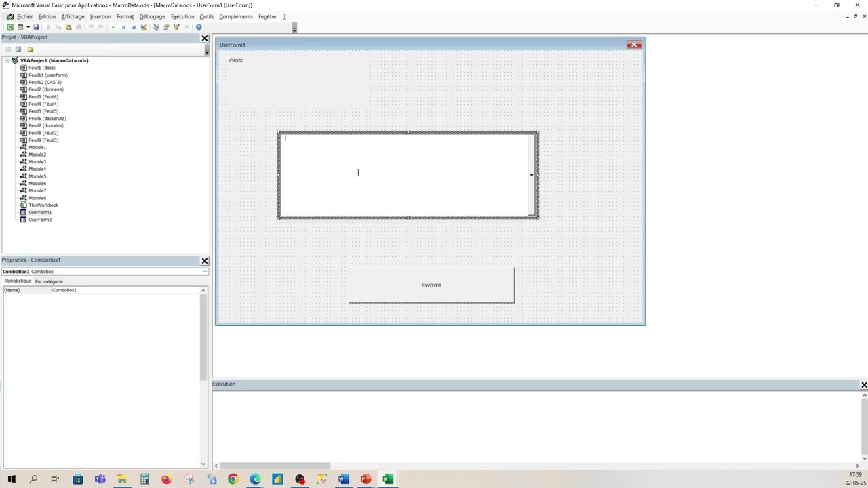Toggle Design Mode icon in toolbar
The height and width of the screenshot is (488, 868).
[144, 27]
